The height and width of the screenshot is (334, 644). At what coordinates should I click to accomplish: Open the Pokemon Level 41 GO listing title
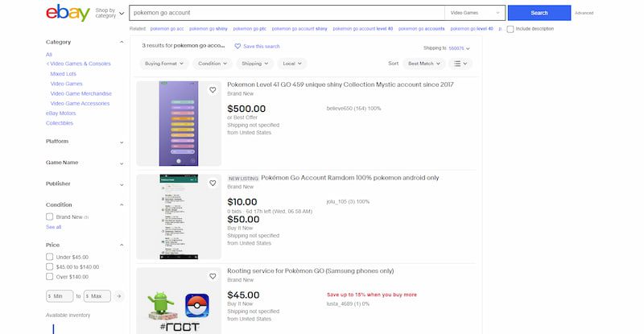coord(341,85)
